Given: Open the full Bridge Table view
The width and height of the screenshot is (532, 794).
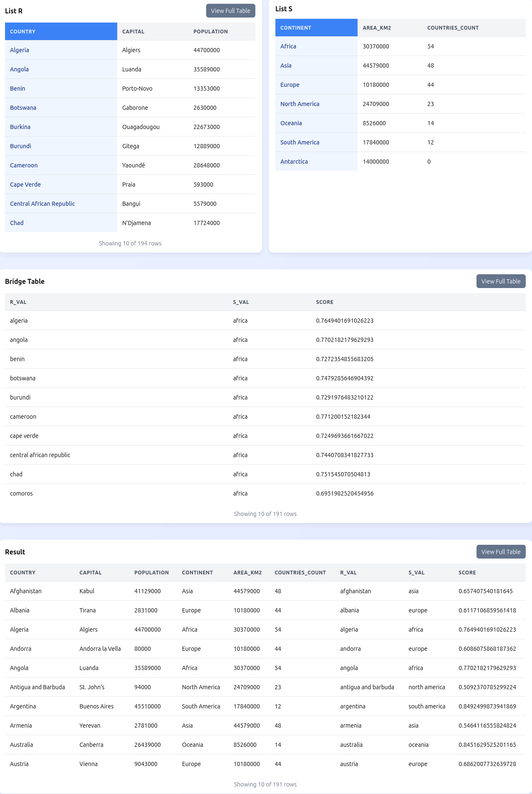Looking at the screenshot, I should [501, 281].
